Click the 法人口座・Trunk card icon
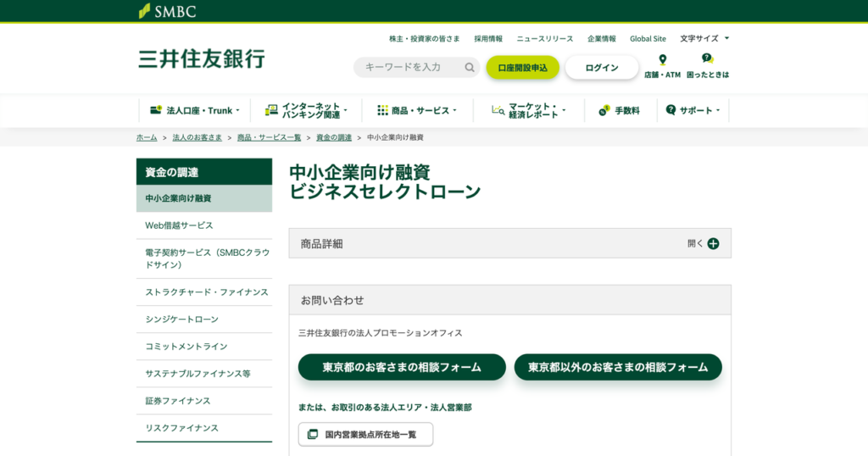868x456 pixels. 156,110
